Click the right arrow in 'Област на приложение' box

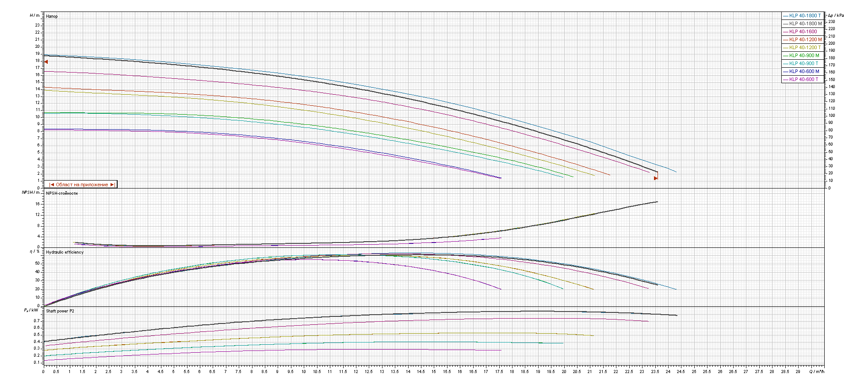[x=112, y=185]
